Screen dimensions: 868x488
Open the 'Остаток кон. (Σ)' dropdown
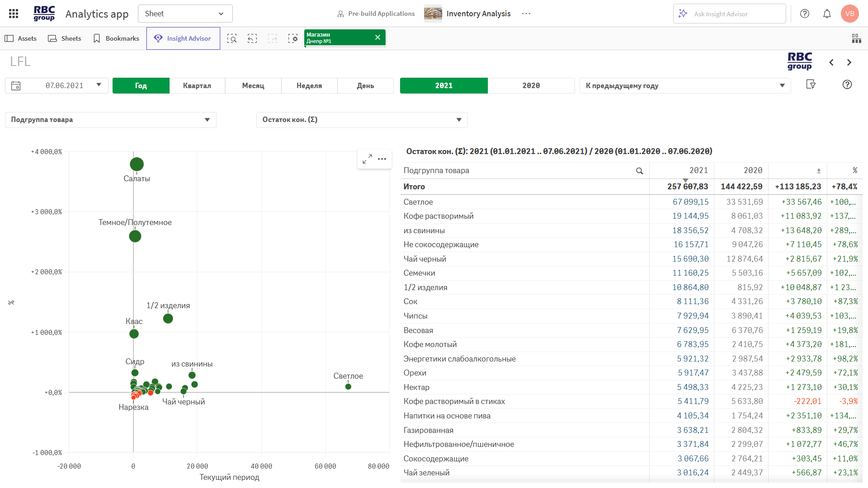tap(361, 120)
